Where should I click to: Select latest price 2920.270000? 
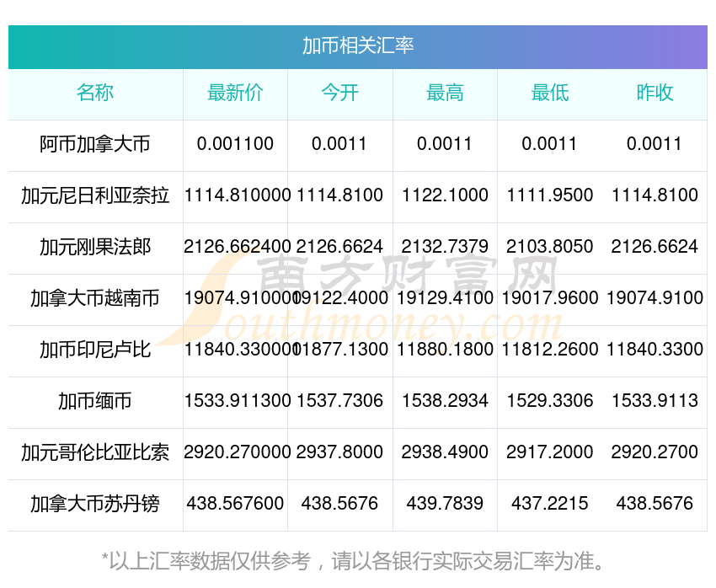237,452
